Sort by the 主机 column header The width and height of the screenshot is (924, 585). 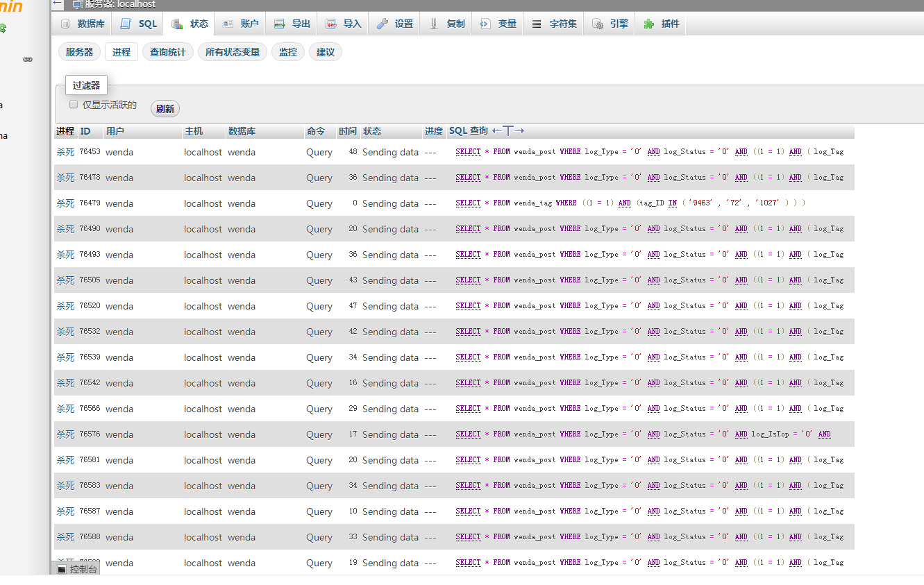(x=193, y=131)
